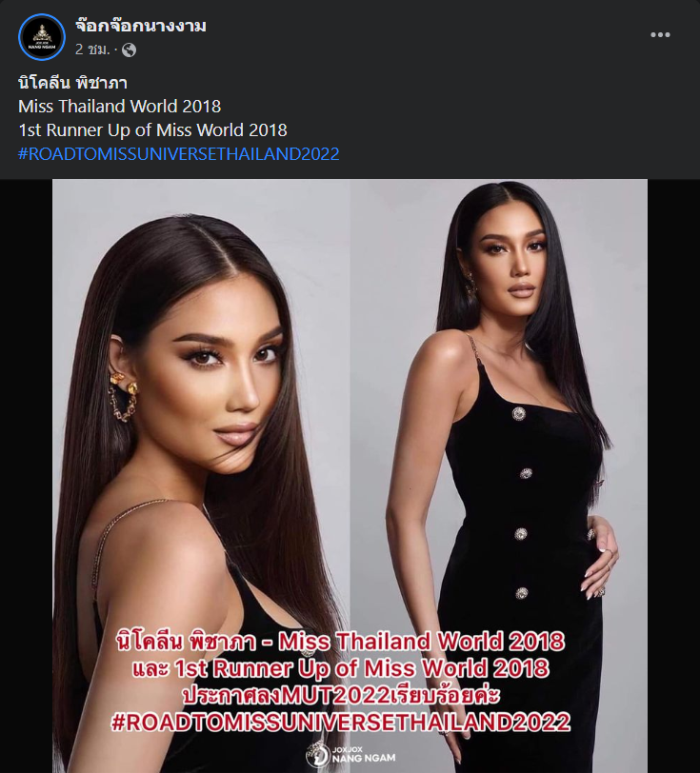The image size is (700, 773).
Task: Click the red hashtag overlay on the image
Action: [x=340, y=722]
